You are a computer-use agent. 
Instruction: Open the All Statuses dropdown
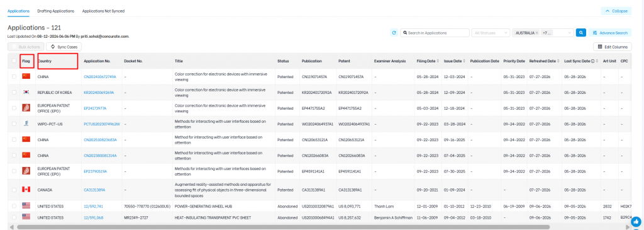tap(491, 33)
